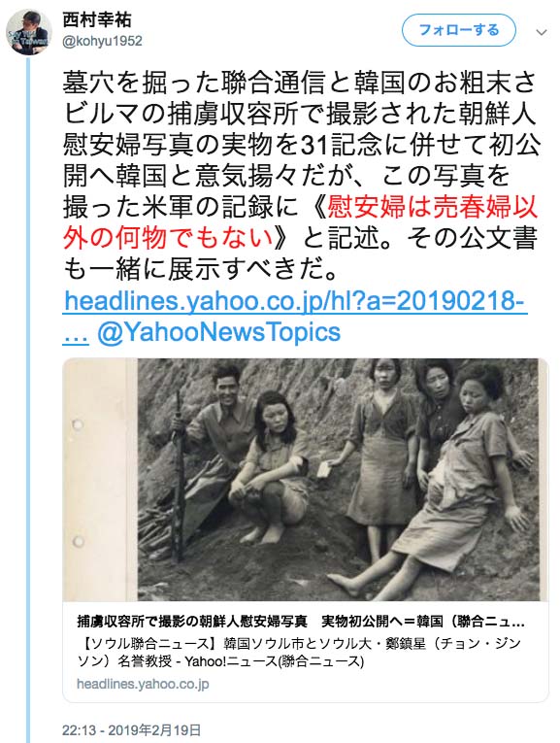560x743 pixels.
Task: Open the timestamp 22:13 - 2019年2月19日
Action: point(132,729)
